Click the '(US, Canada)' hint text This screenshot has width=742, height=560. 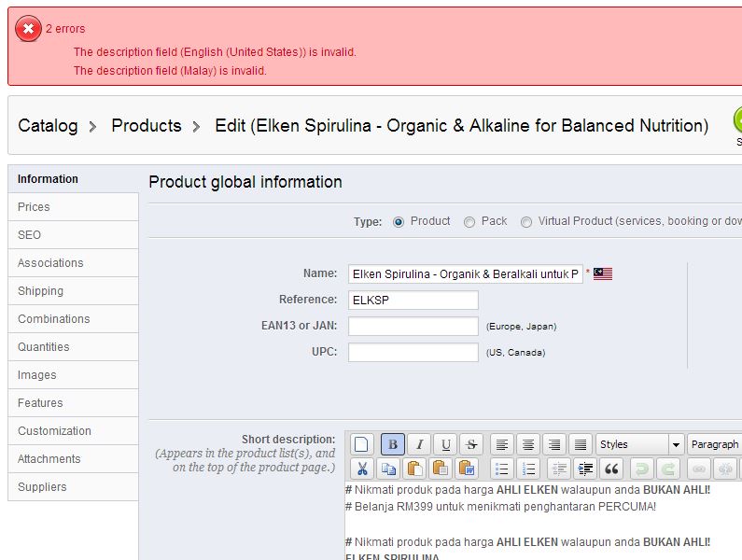coord(515,352)
